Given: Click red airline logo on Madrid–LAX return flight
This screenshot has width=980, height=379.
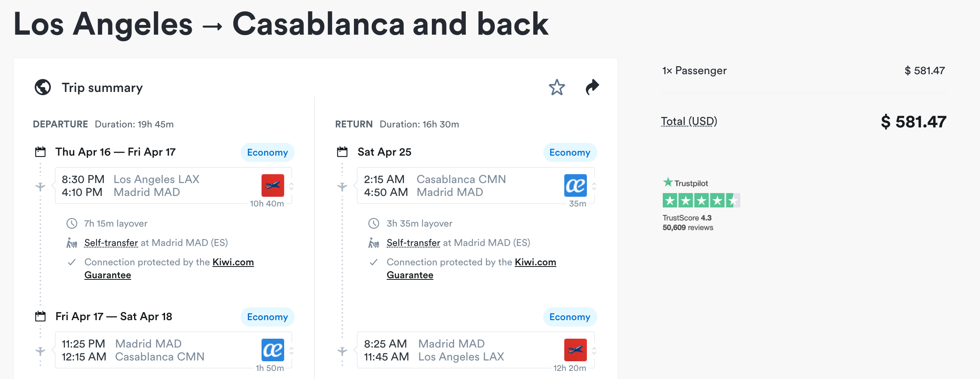Looking at the screenshot, I should 575,350.
